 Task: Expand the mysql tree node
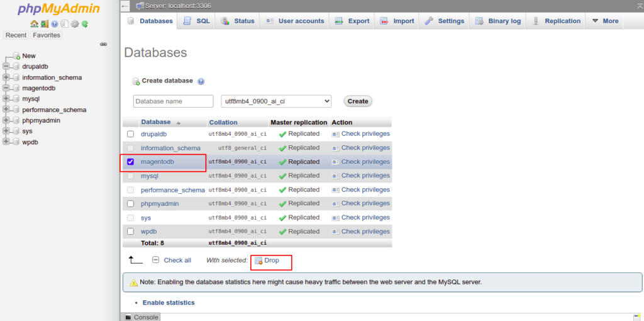(6, 99)
